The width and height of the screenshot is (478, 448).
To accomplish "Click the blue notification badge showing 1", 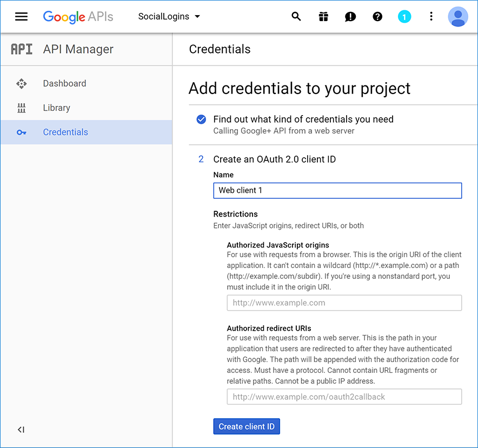I will [404, 17].
